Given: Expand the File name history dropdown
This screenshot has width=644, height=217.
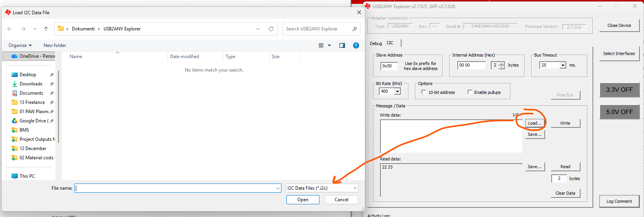Looking at the screenshot, I should (278, 188).
